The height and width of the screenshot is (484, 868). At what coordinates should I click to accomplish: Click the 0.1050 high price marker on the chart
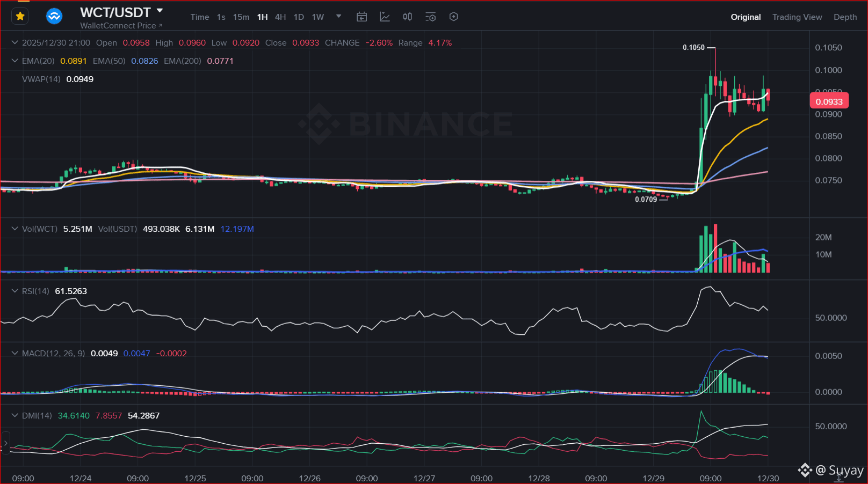[693, 47]
